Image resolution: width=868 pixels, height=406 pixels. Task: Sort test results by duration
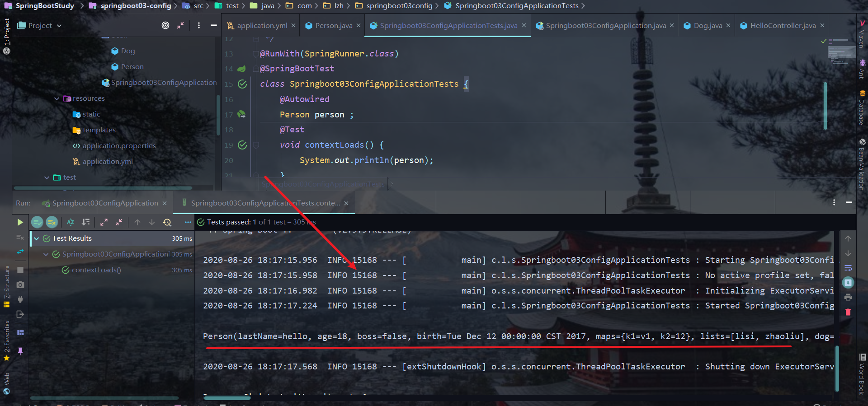(x=85, y=222)
